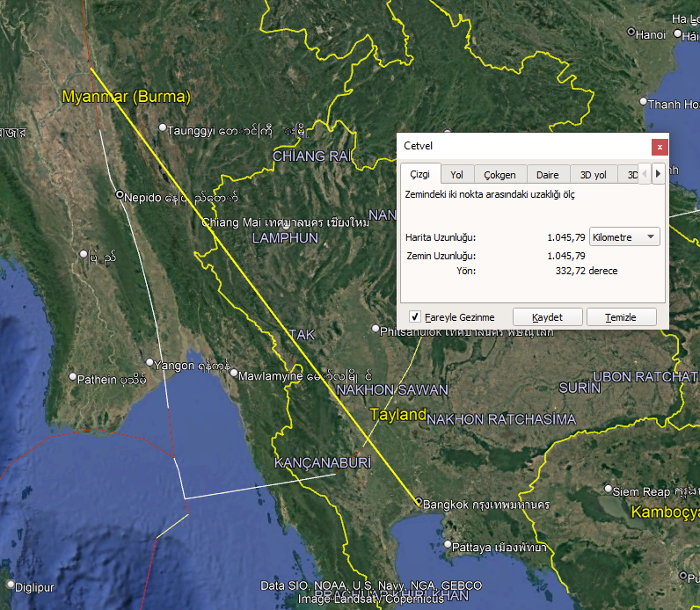
Task: Click the Pathein city marker
Action: tap(73, 376)
